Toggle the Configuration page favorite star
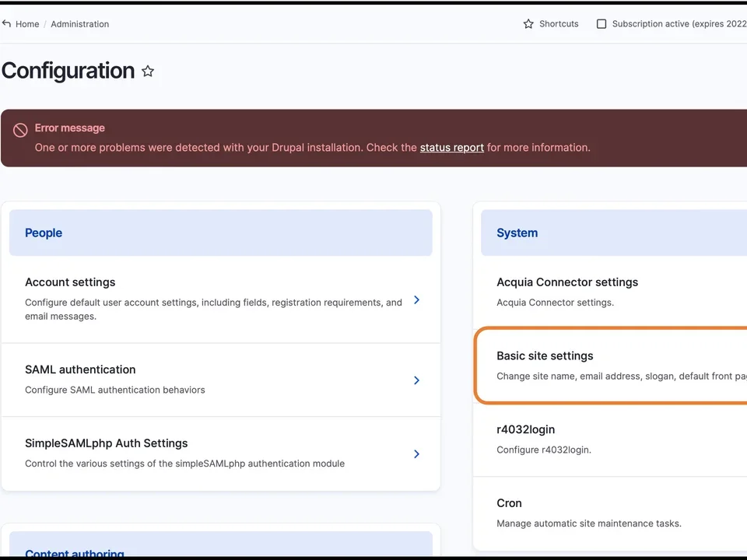Image resolution: width=747 pixels, height=560 pixels. tap(148, 71)
